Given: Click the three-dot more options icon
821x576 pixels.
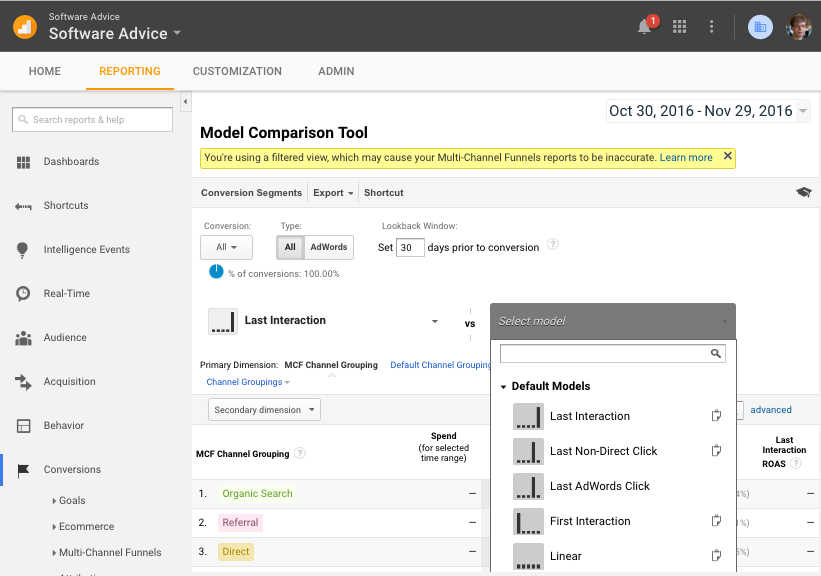Looking at the screenshot, I should tap(711, 27).
